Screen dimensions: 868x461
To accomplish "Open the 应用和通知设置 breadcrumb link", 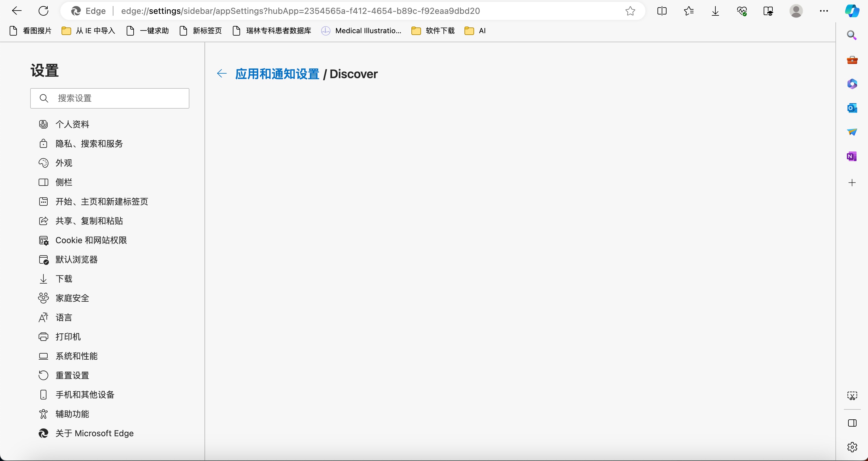I will (x=277, y=74).
